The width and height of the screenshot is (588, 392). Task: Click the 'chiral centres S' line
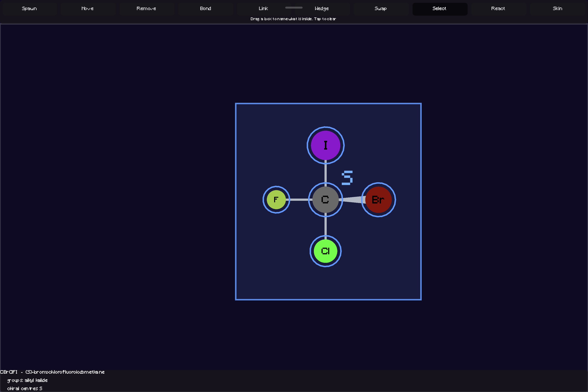(25, 389)
